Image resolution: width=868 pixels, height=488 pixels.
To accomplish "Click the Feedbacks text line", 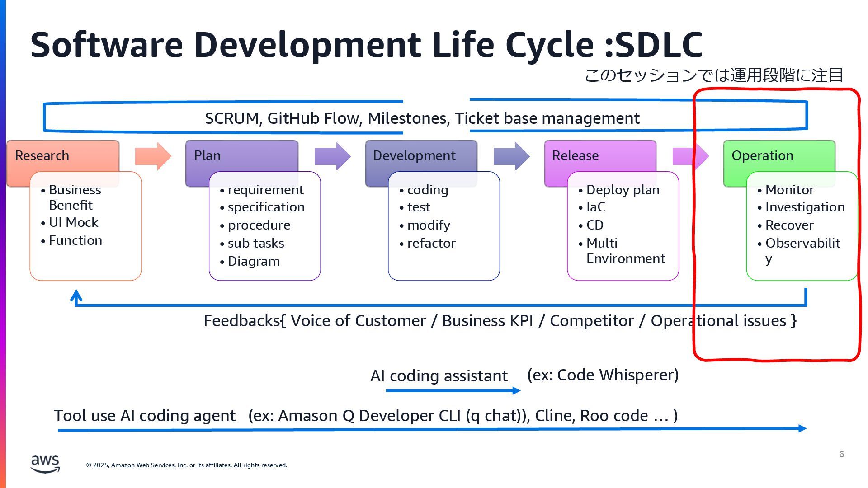I will coord(500,321).
